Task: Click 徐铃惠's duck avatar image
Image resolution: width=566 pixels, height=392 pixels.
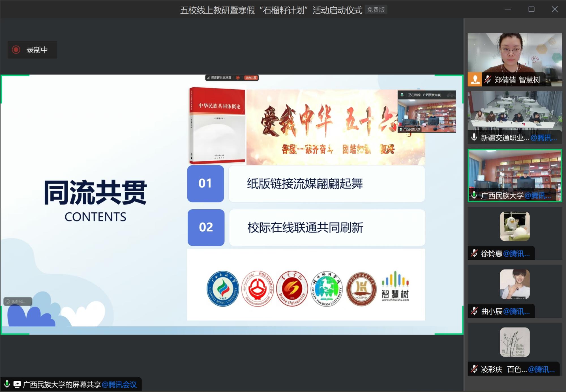Action: coord(514,226)
